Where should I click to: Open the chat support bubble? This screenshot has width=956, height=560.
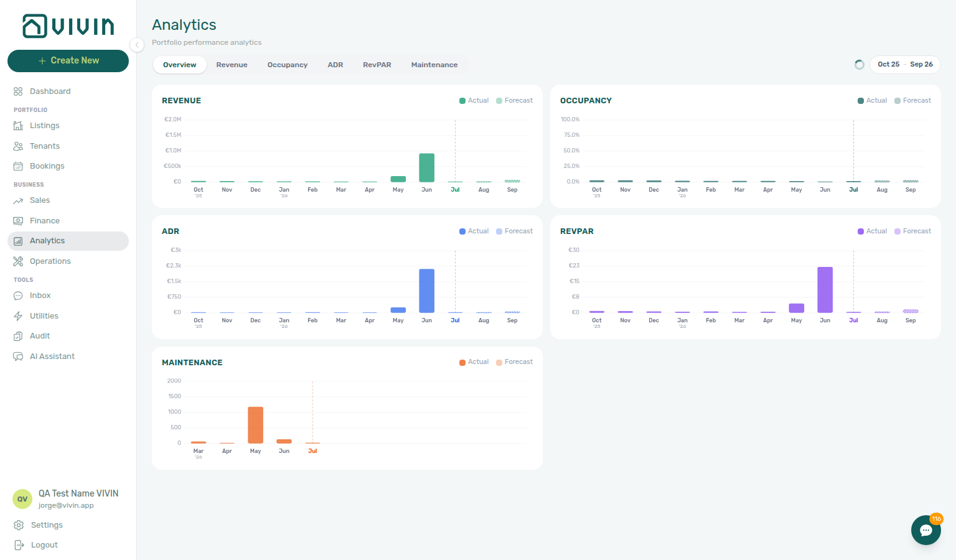[x=926, y=530]
